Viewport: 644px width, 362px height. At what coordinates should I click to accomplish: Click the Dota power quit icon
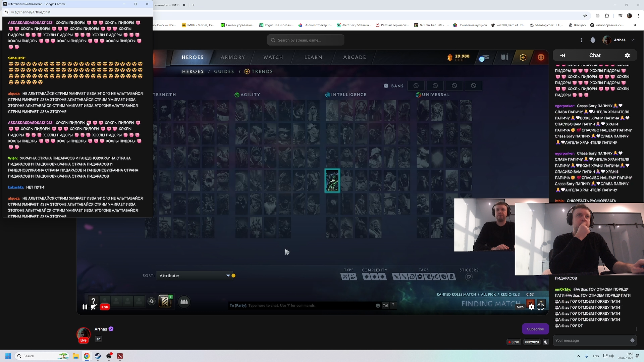(541, 57)
